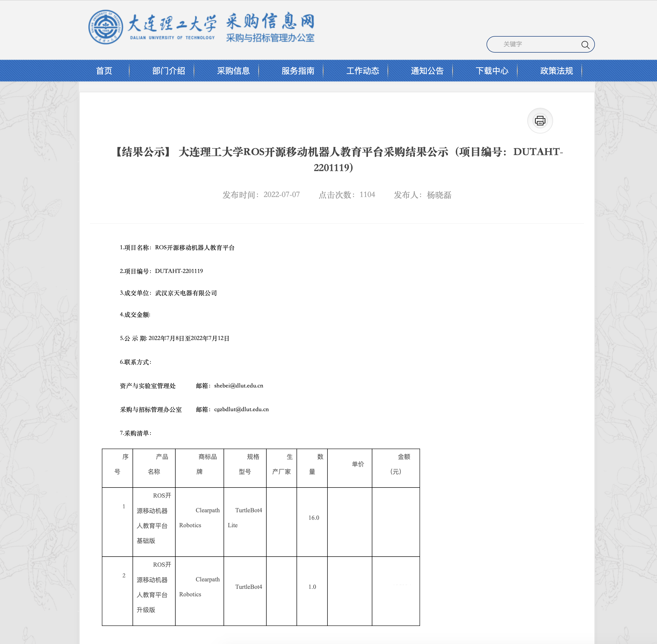Click serial number 1 cell
The width and height of the screenshot is (657, 644).
pyautogui.click(x=117, y=522)
